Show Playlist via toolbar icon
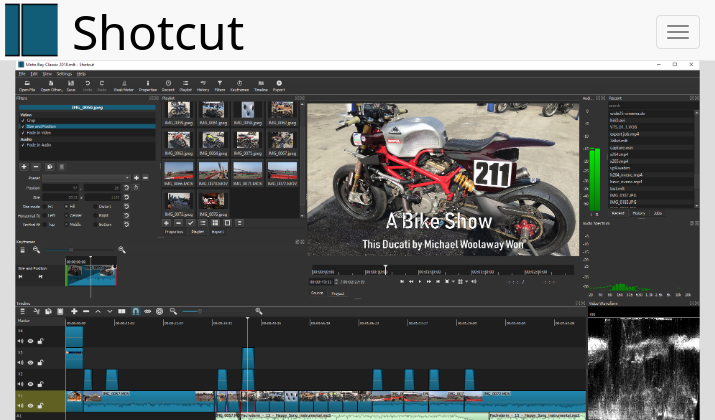The height and width of the screenshot is (420, 715). (x=186, y=85)
